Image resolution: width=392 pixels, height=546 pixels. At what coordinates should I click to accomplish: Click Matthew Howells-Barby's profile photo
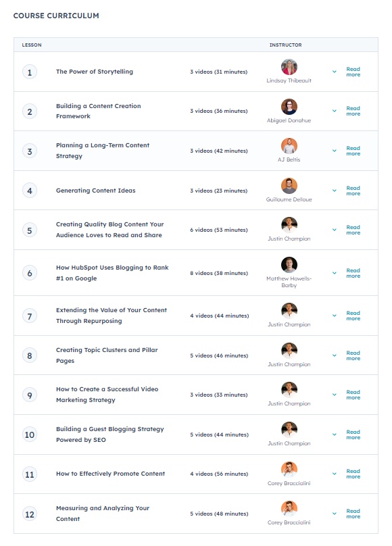tap(289, 264)
